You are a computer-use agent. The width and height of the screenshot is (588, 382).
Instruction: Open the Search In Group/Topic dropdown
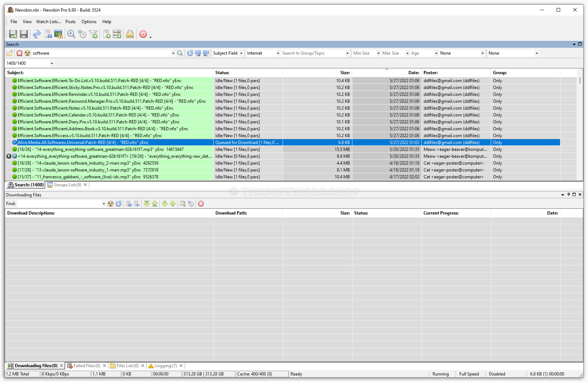(347, 53)
